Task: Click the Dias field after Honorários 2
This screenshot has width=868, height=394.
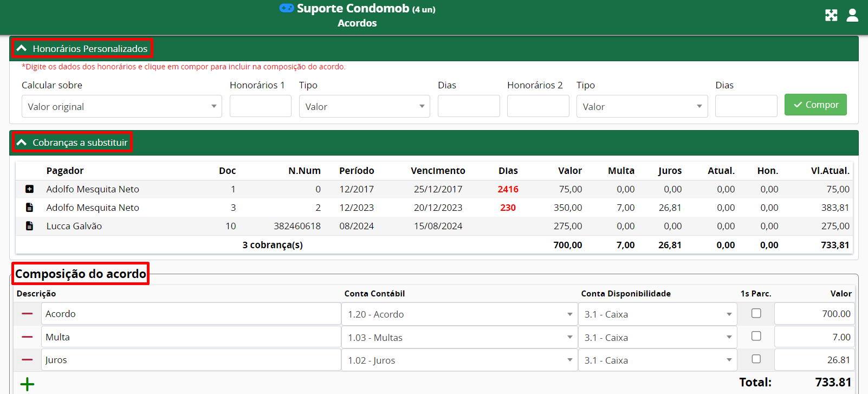Action: [746, 106]
